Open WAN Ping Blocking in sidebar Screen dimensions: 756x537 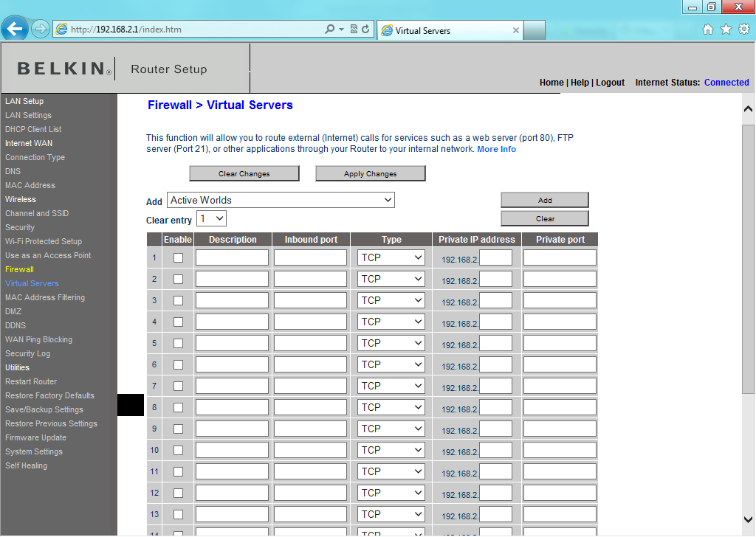pos(38,339)
